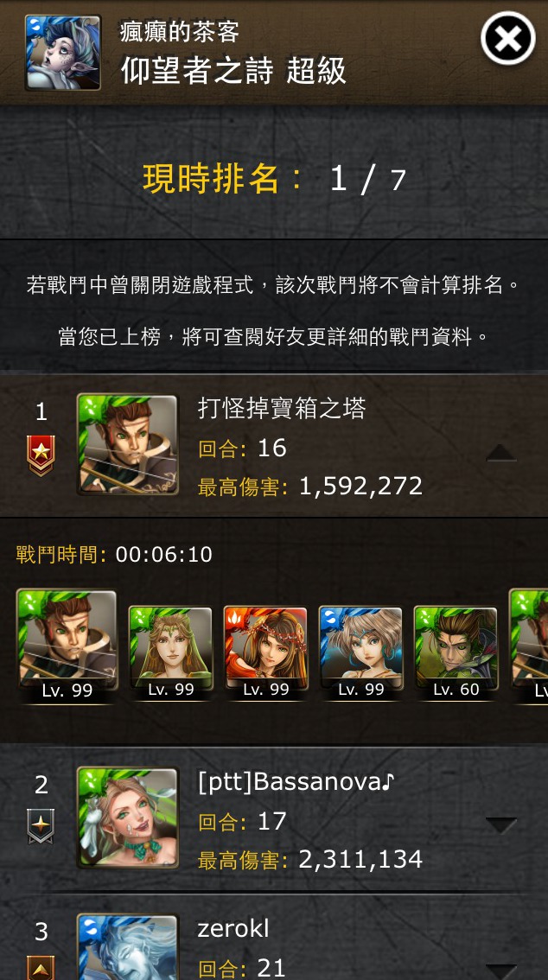Image resolution: width=548 pixels, height=980 pixels.
Task: Select the Lv. 60 green-eyed villain card
Action: click(456, 652)
